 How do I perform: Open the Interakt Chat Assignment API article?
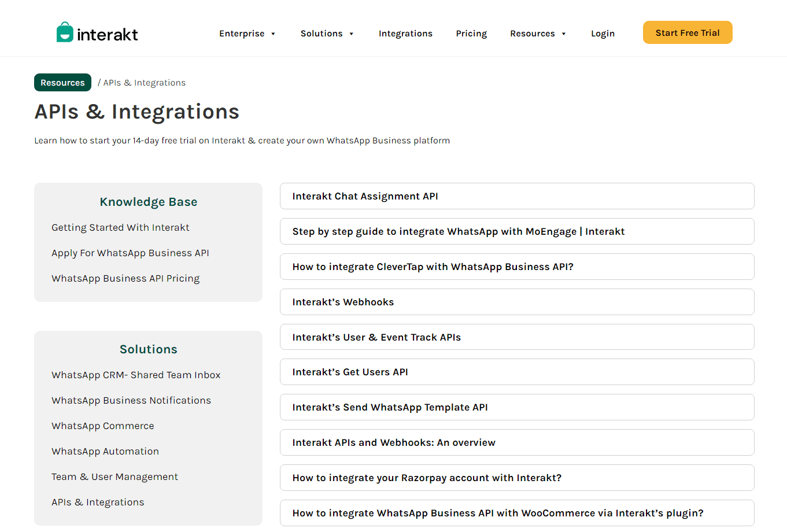(516, 196)
